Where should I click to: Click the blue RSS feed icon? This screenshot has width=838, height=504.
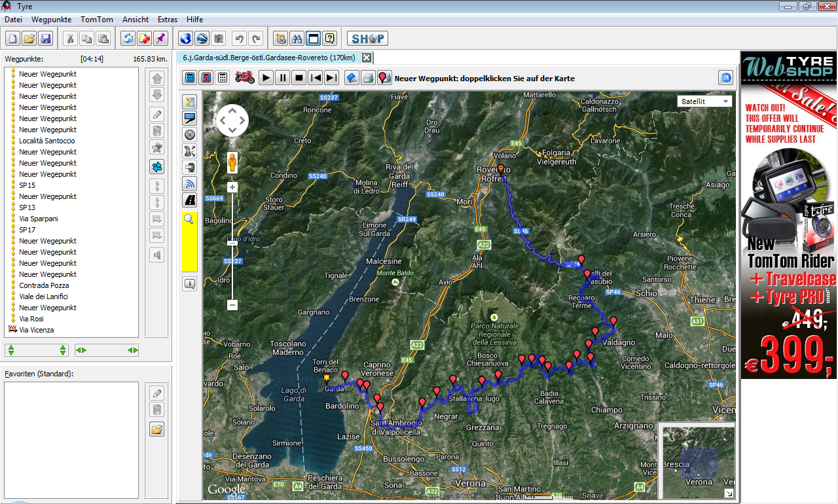(190, 184)
